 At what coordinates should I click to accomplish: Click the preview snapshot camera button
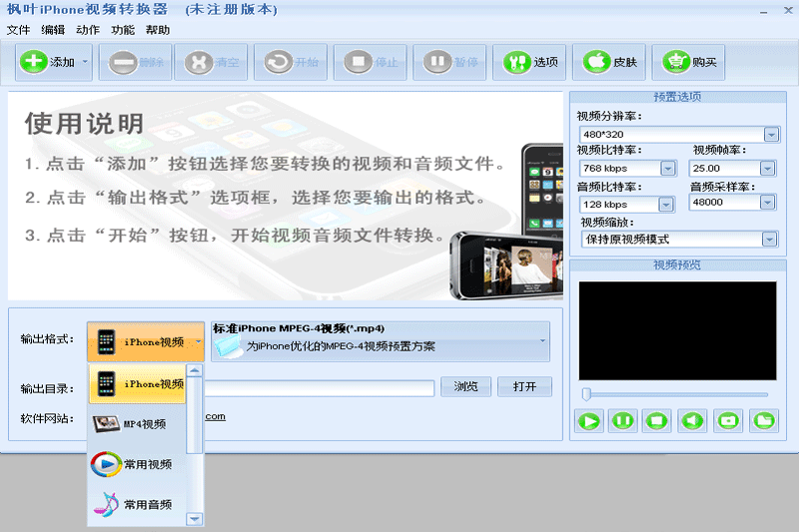[x=728, y=421]
